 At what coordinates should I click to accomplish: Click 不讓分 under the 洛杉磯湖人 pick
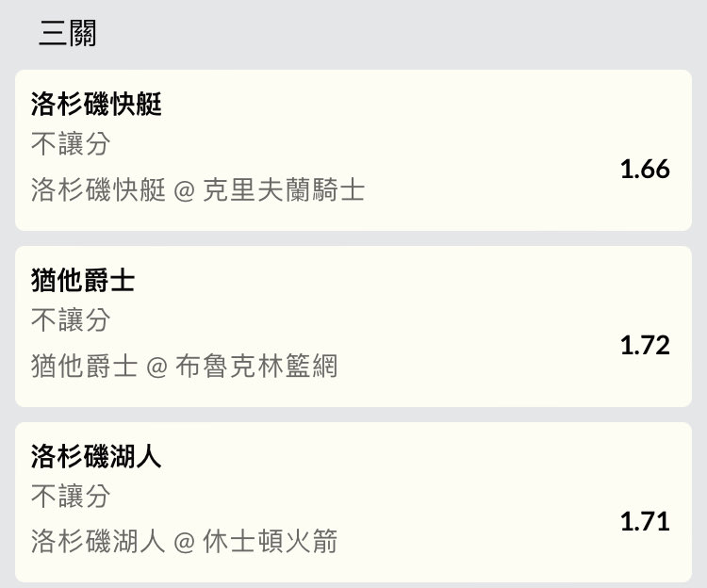[x=71, y=496]
